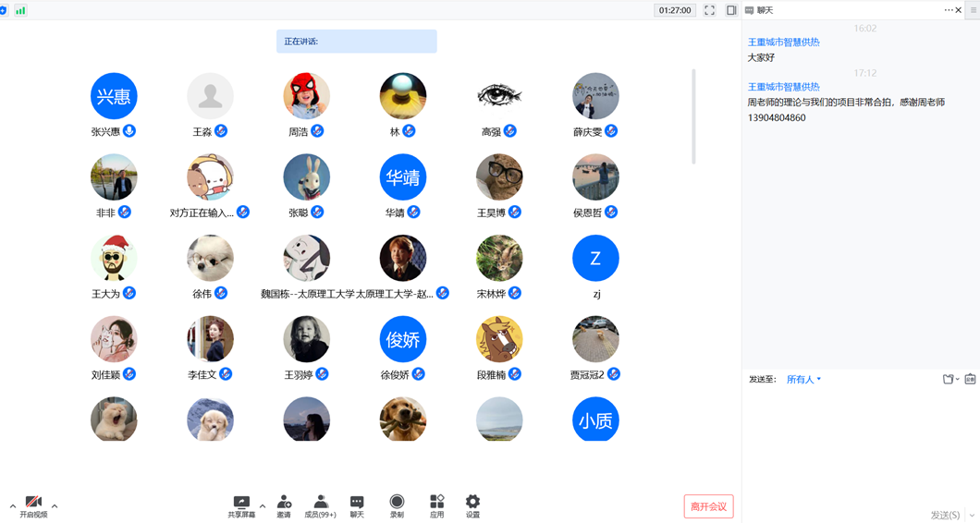Open the 共享屏幕 screen share tool
Viewport: 980px width, 523px height.
pyautogui.click(x=241, y=505)
